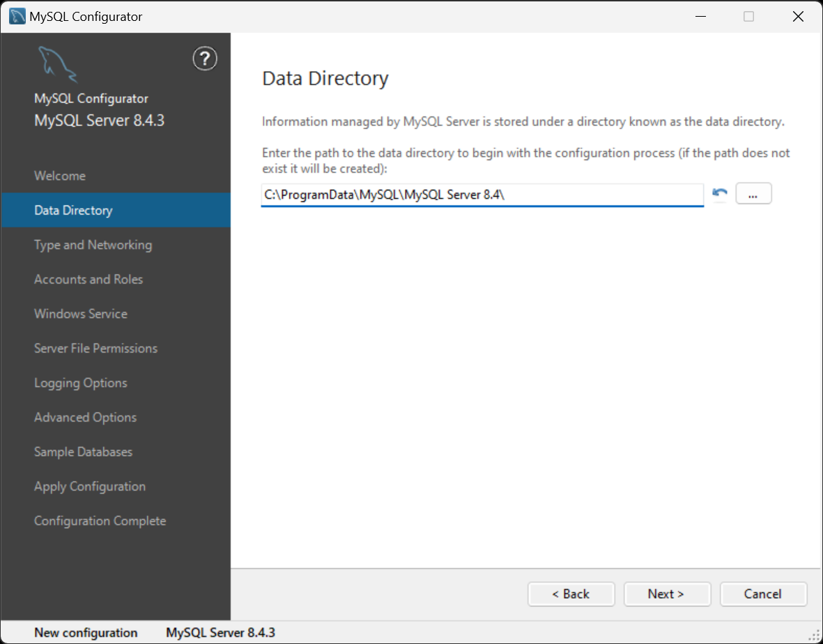Viewport: 823px width, 644px height.
Task: Close the MySQL Configurator window
Action: 798,16
